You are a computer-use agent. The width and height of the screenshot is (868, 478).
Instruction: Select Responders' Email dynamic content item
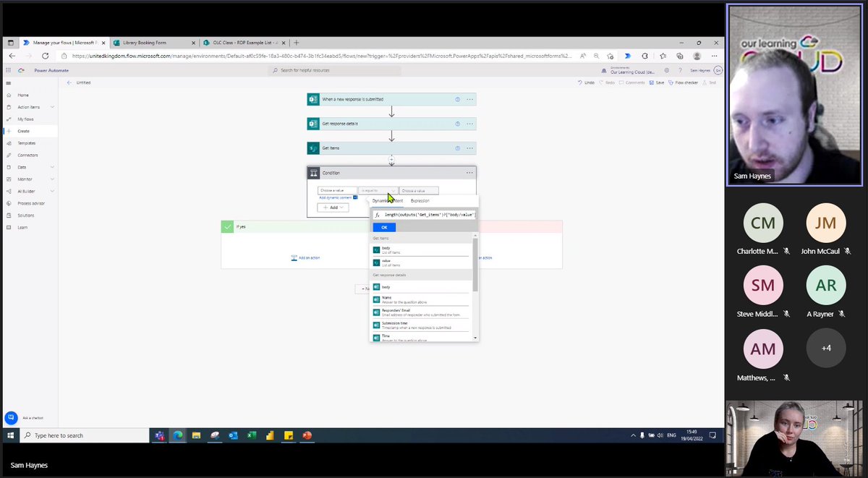coord(420,312)
